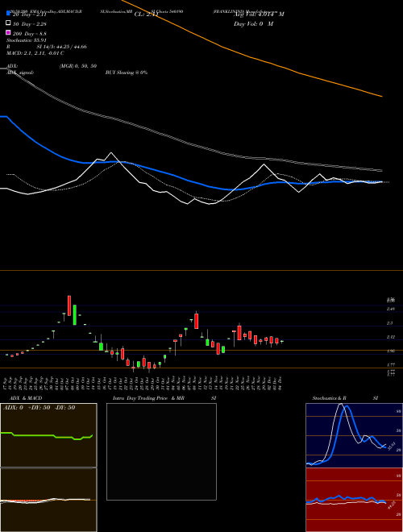Click the 'MACD: 2.1, 2.11, -0.01 C' readout
403x532 pixels.
35,53
